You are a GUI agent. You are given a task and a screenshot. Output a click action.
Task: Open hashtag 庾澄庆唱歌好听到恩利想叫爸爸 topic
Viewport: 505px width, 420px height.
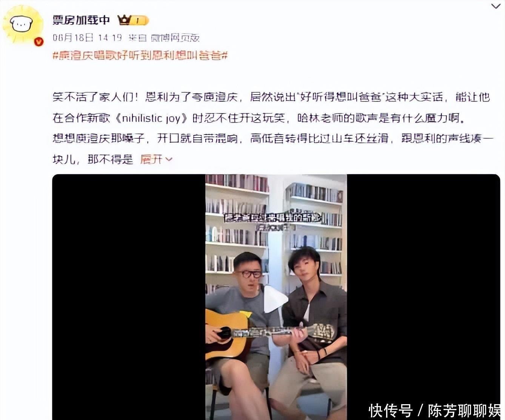click(140, 55)
